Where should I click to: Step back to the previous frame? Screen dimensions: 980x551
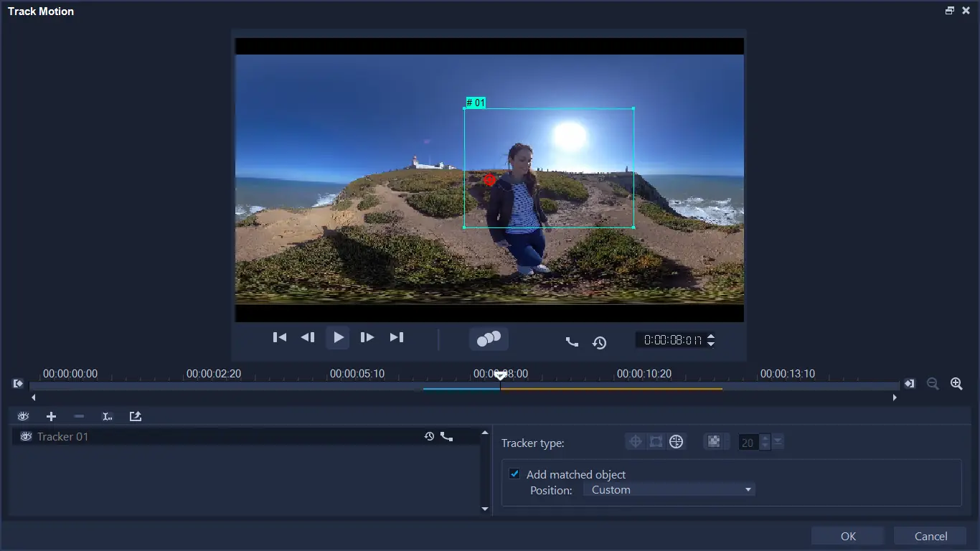(308, 337)
